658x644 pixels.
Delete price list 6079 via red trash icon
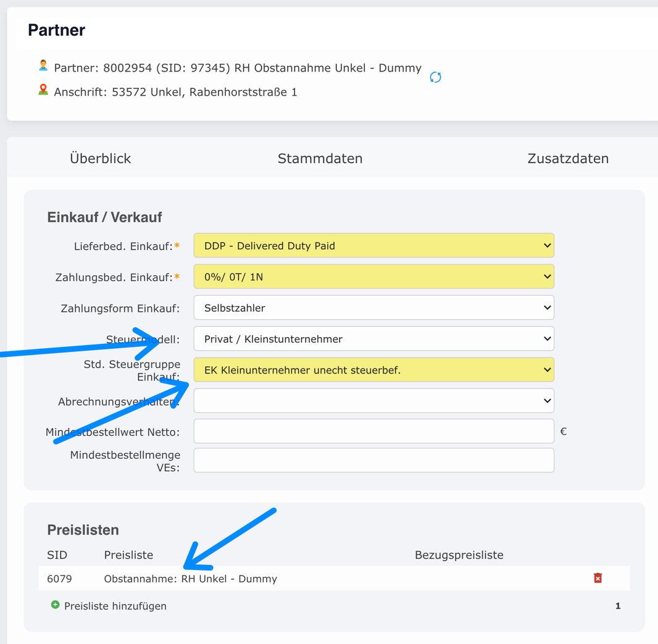coord(598,578)
